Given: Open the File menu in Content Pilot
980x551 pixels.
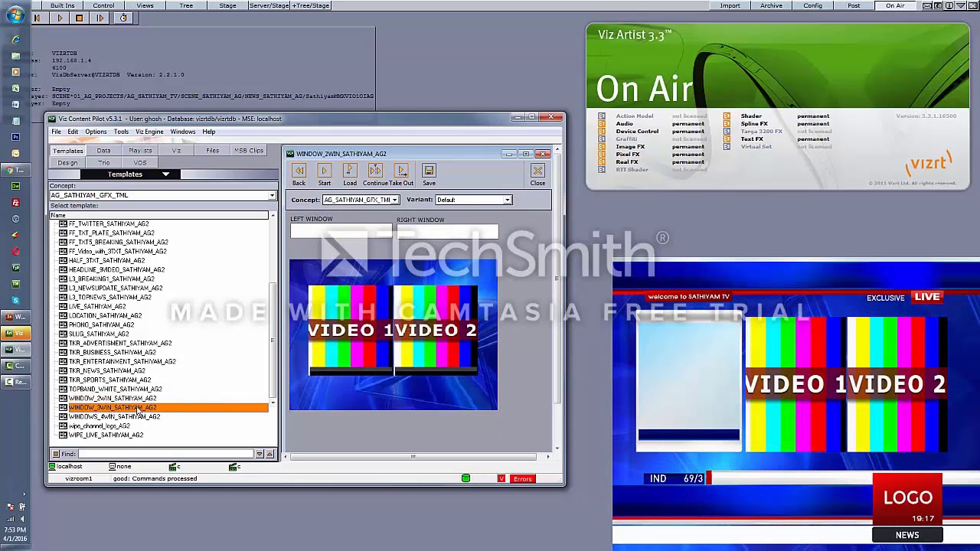Looking at the screenshot, I should click(x=56, y=132).
